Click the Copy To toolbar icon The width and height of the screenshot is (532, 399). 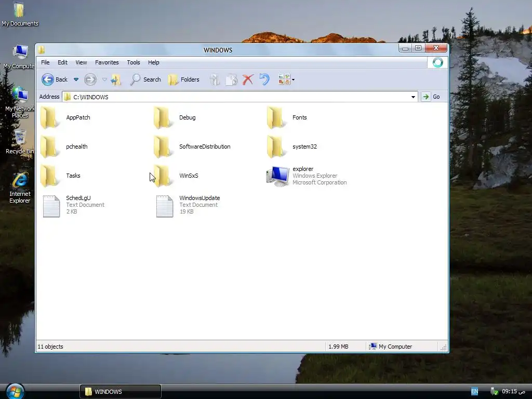point(231,79)
